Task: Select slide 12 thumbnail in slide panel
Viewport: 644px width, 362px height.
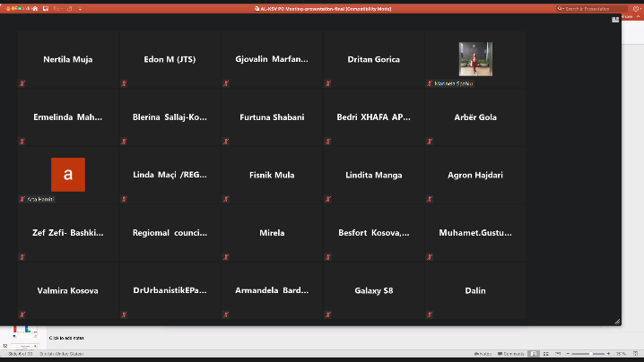Action: pyautogui.click(x=24, y=347)
